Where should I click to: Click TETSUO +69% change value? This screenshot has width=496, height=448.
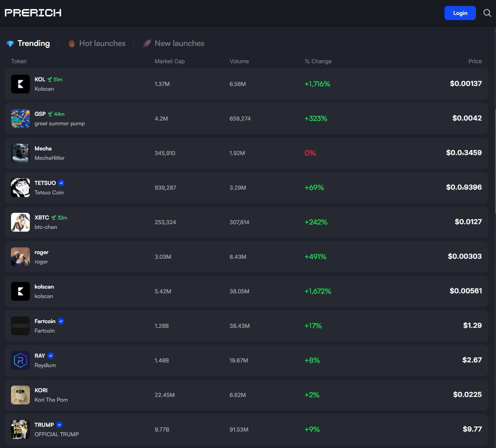(314, 188)
